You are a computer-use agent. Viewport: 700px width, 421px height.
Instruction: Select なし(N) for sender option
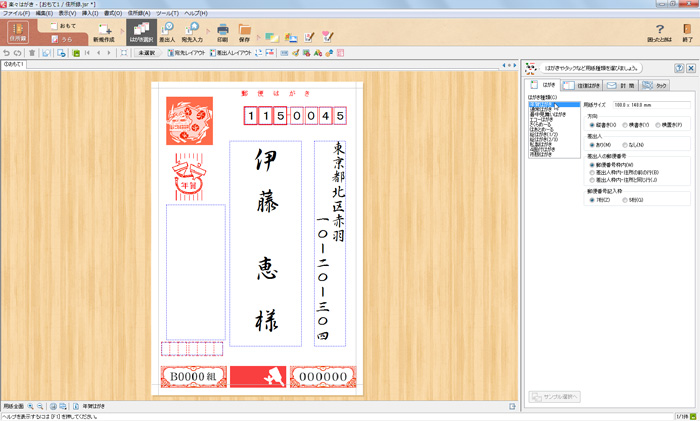coord(625,145)
